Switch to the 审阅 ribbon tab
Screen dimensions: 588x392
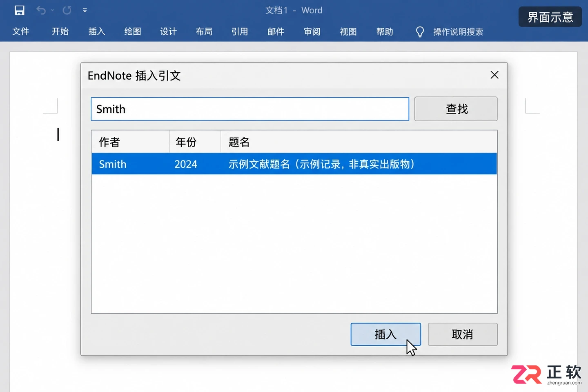coord(312,32)
